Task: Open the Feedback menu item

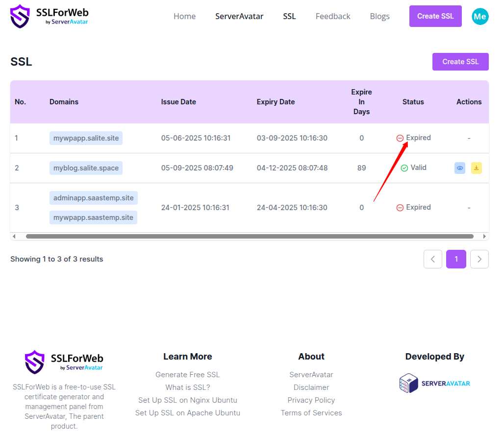Action: click(x=332, y=16)
